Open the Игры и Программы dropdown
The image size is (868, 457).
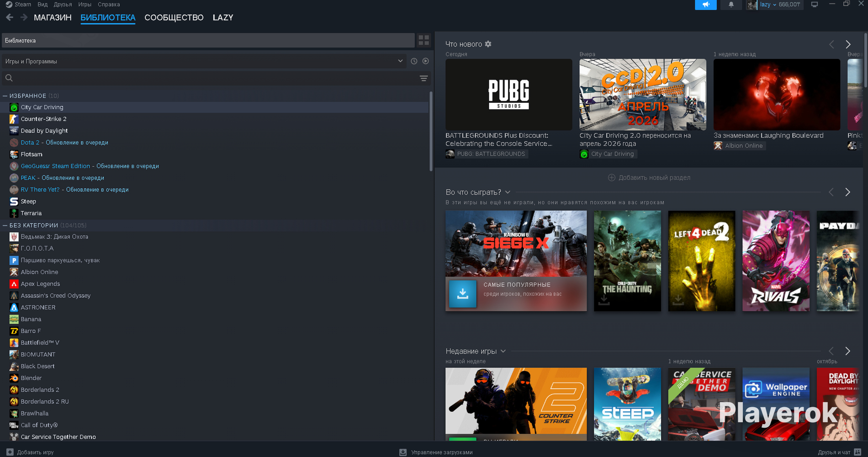click(204, 61)
